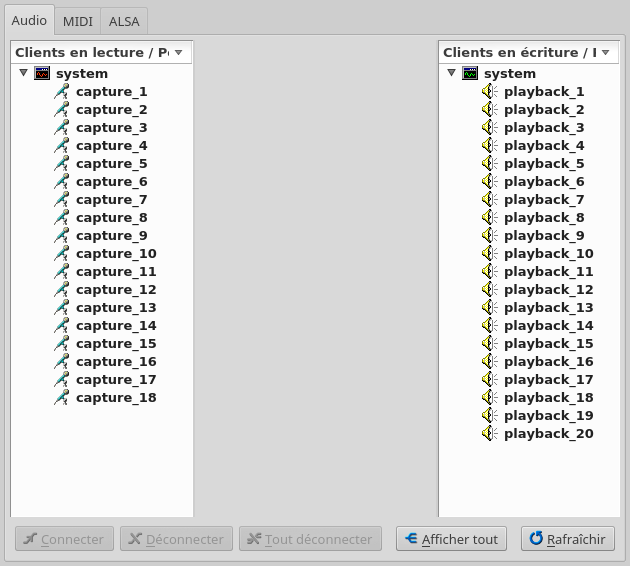The image size is (630, 566).
Task: Select the capture_15 port
Action: (x=116, y=343)
